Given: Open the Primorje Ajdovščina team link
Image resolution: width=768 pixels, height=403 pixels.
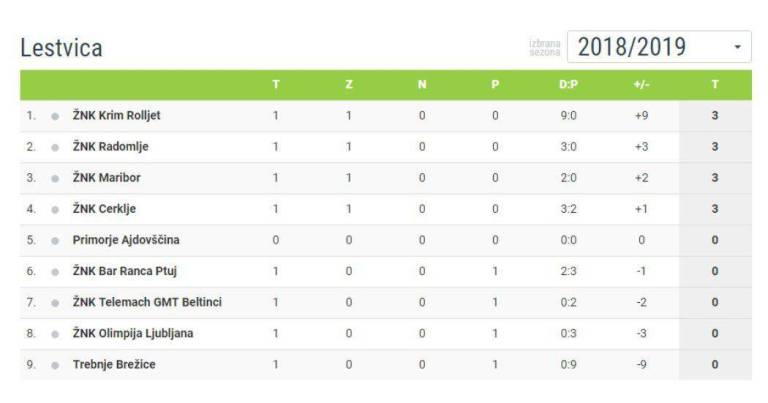Looking at the screenshot, I should [126, 240].
